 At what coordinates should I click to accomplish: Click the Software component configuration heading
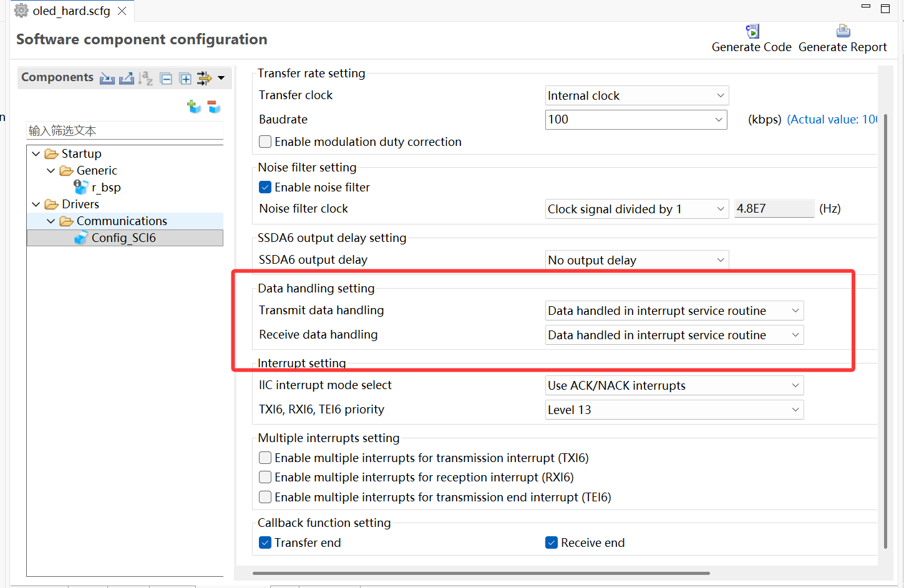(142, 39)
